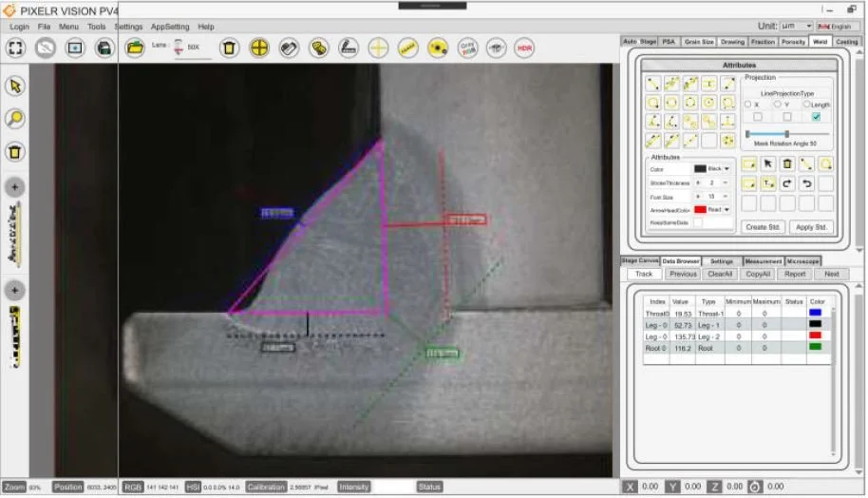Open the Color Black dropdown
This screenshot has width=868, height=498.
[x=712, y=169]
